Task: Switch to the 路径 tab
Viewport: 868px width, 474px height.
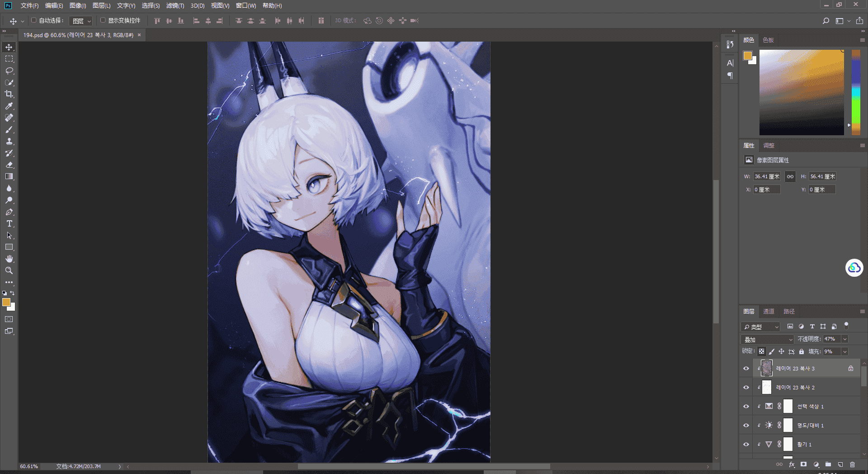Action: (789, 311)
